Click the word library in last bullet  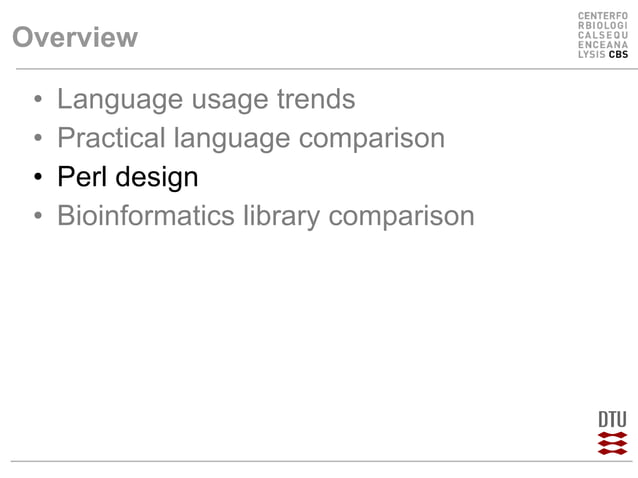pos(282,216)
